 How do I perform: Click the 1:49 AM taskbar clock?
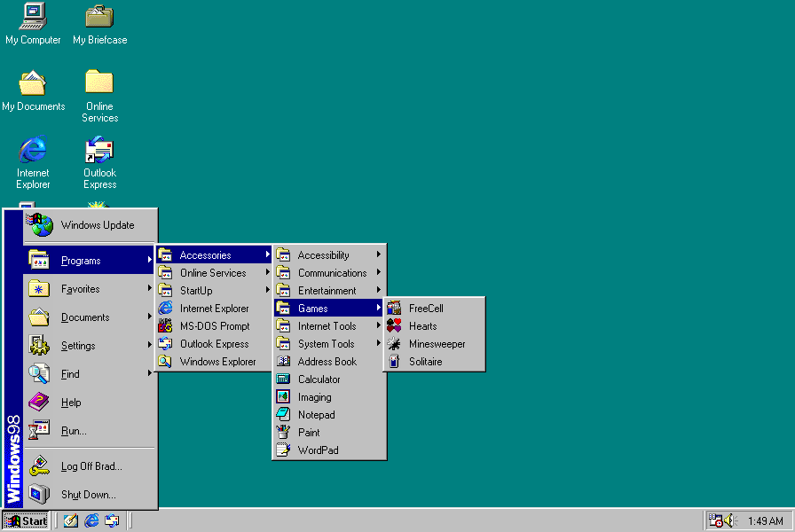pos(765,520)
